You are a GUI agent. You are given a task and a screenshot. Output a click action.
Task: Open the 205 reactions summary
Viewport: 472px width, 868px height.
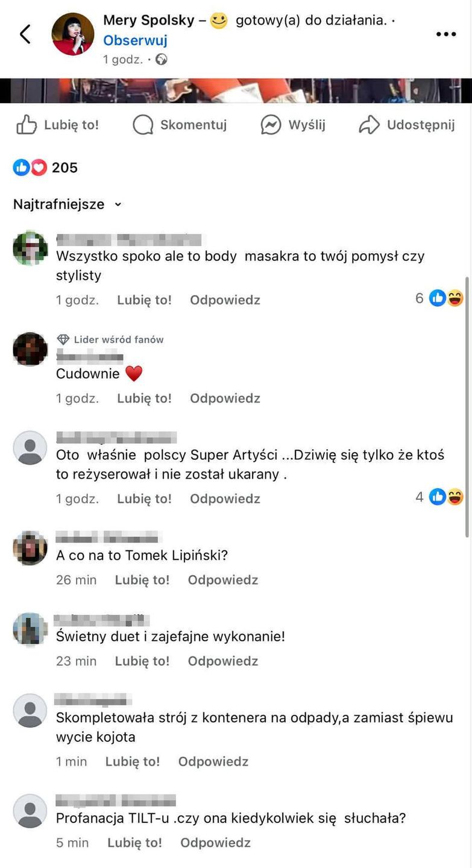pyautogui.click(x=46, y=168)
